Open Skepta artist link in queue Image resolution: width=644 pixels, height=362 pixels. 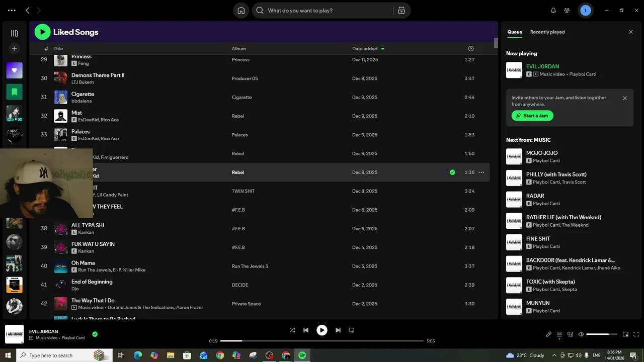click(570, 290)
